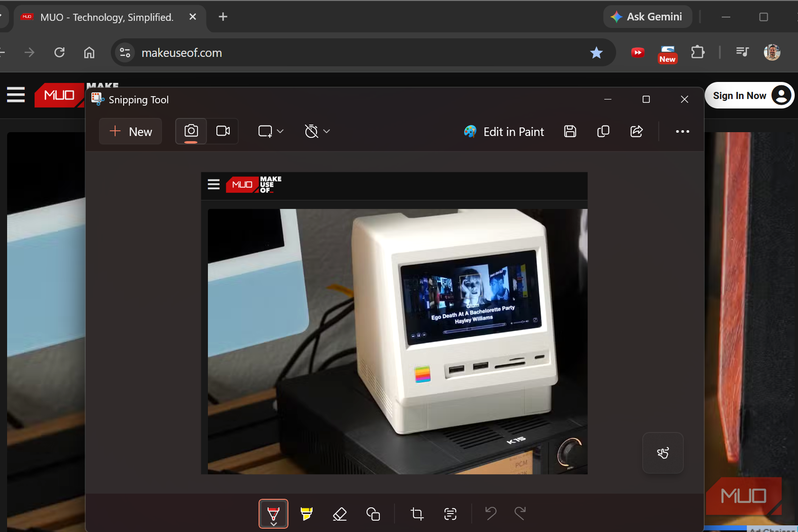This screenshot has width=798, height=532.
Task: Open snip with Edit in Paint
Action: (504, 132)
